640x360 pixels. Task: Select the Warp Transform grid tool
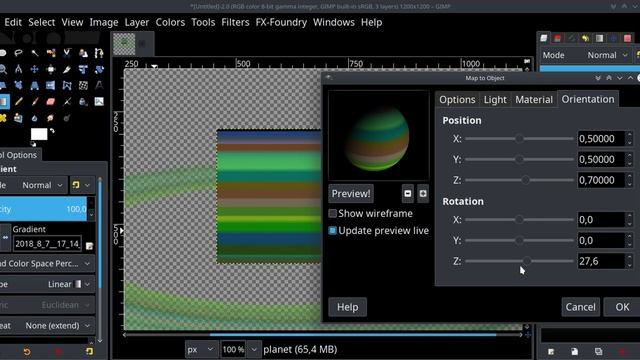83,85
